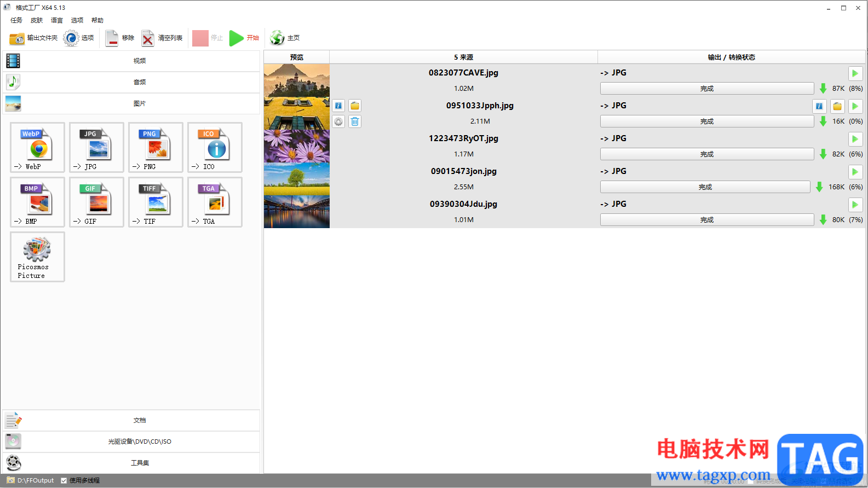Choose the TGA image conversion format
Viewport: 868px width, 488px height.
pos(215,202)
